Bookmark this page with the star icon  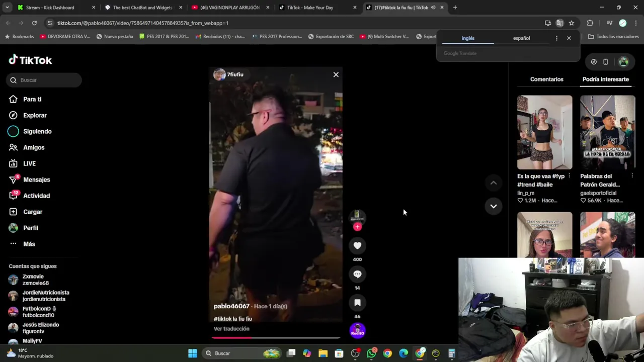point(572,23)
